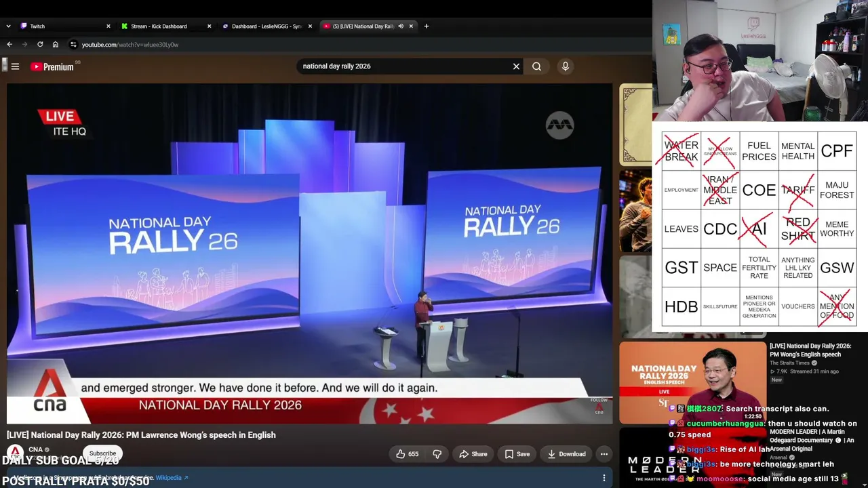The width and height of the screenshot is (868, 488).
Task: Click the live video player
Action: pos(309,253)
